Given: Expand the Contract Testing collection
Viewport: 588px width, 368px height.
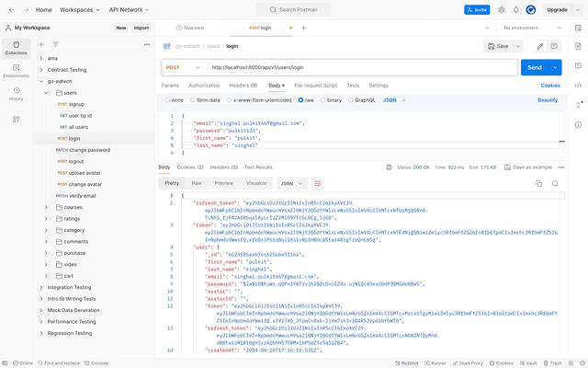Looking at the screenshot, I should coord(41,70).
